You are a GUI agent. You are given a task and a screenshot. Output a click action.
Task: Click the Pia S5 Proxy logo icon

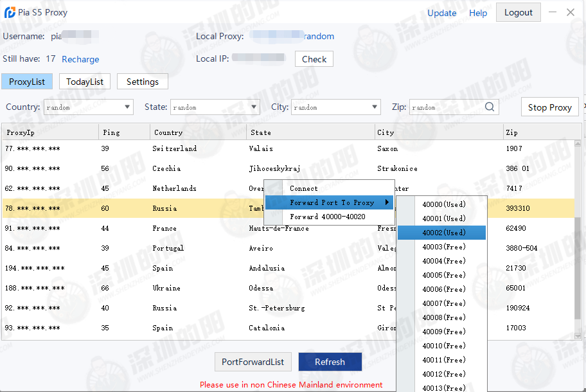[10, 12]
